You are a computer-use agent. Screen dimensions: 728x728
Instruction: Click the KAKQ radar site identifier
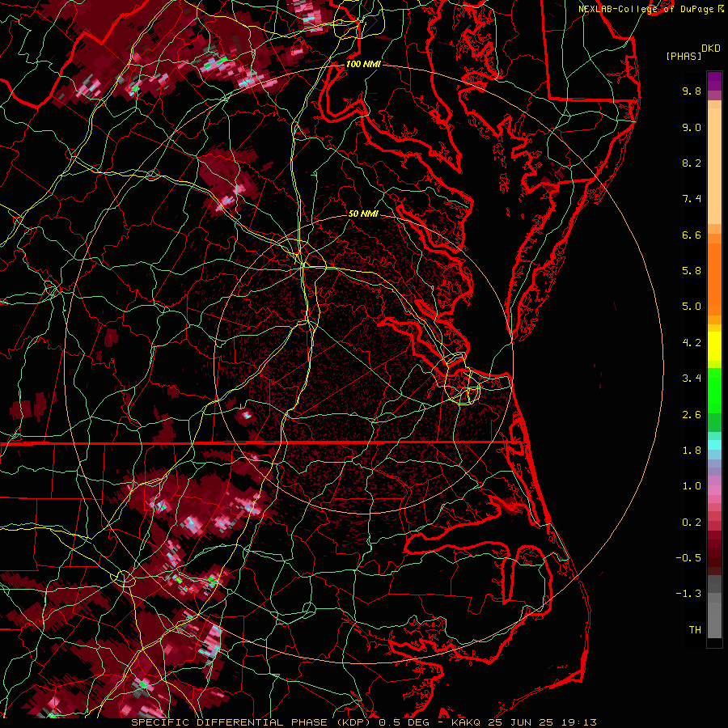tap(466, 722)
